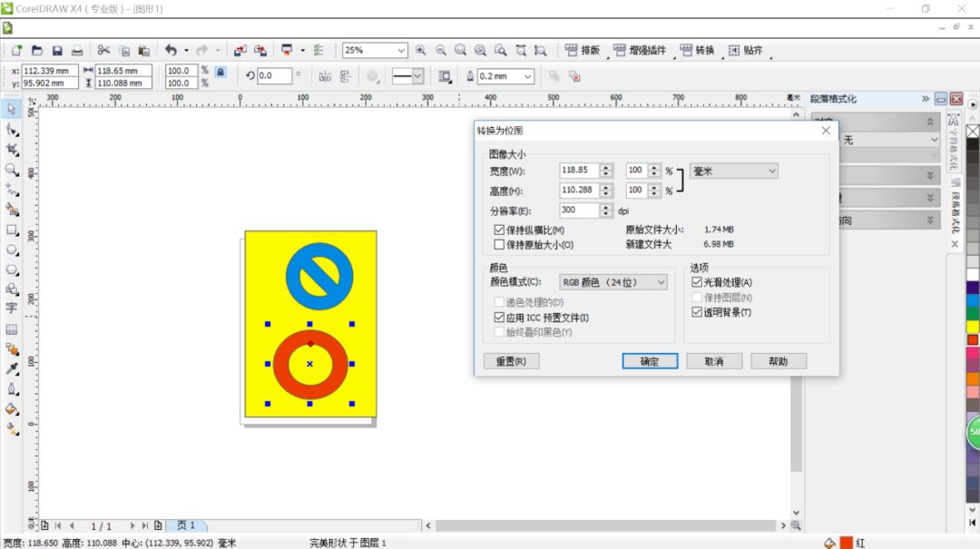Select the Table tool in the toolbox
This screenshot has width=980, height=549.
11,329
